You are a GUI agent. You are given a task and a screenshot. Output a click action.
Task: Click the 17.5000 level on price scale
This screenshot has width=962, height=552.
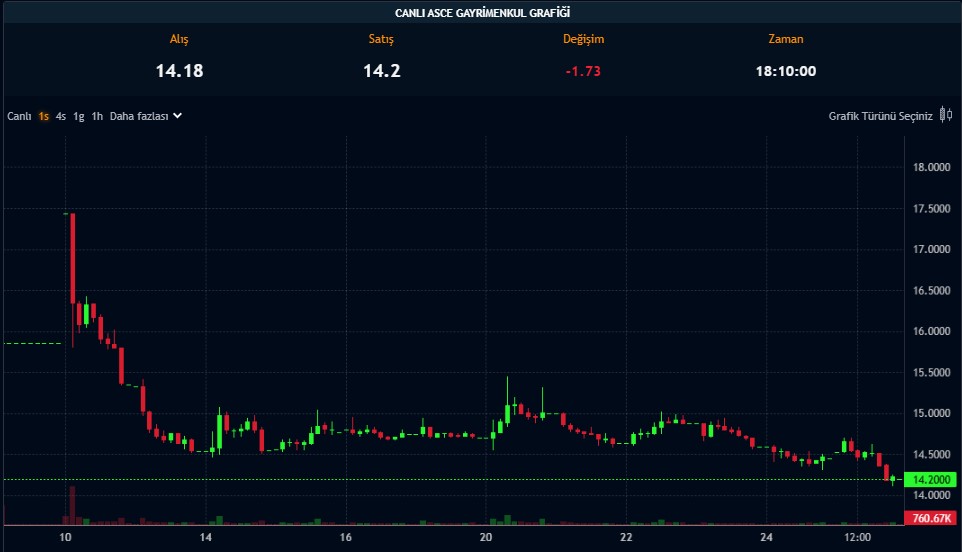point(932,208)
